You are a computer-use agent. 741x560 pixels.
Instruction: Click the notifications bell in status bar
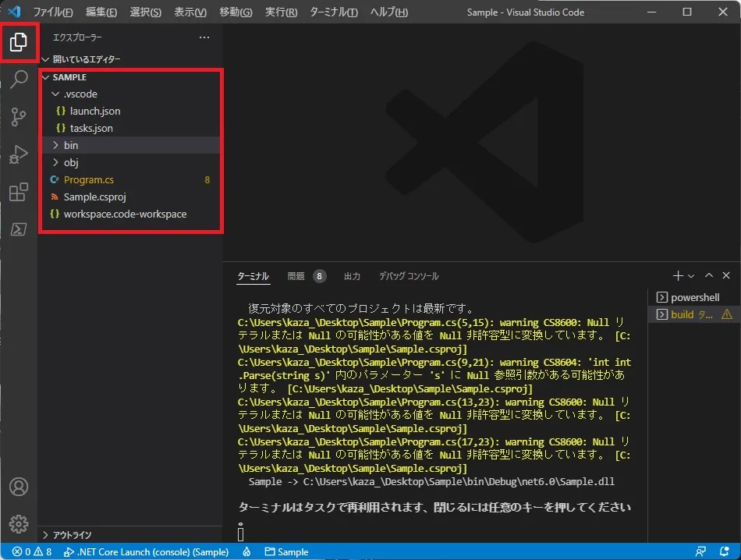[x=725, y=551]
